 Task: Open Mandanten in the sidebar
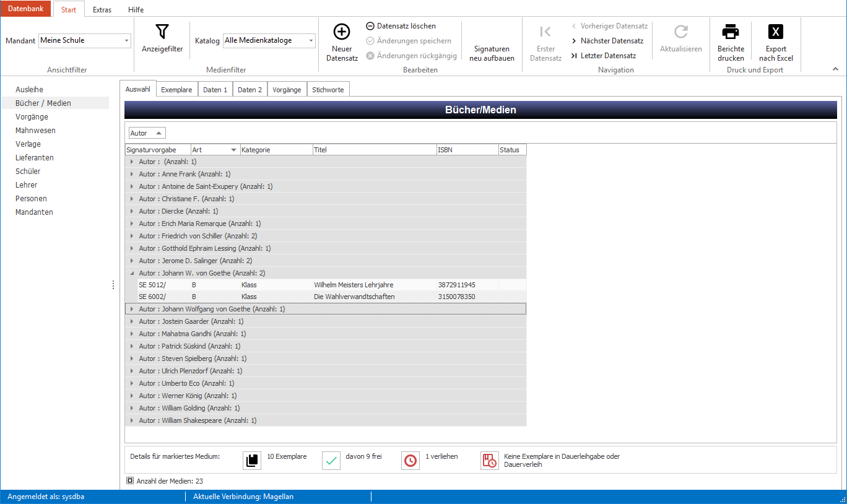(34, 212)
